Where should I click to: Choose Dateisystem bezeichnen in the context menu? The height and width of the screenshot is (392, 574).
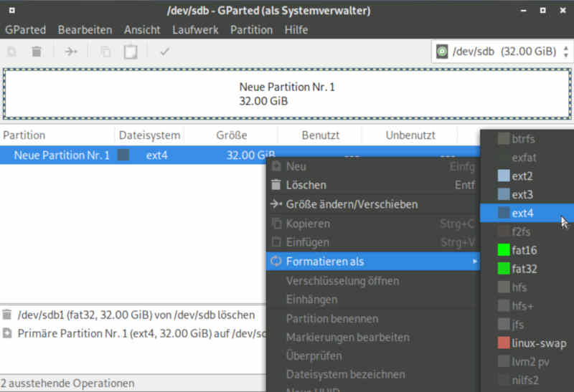coord(372,375)
